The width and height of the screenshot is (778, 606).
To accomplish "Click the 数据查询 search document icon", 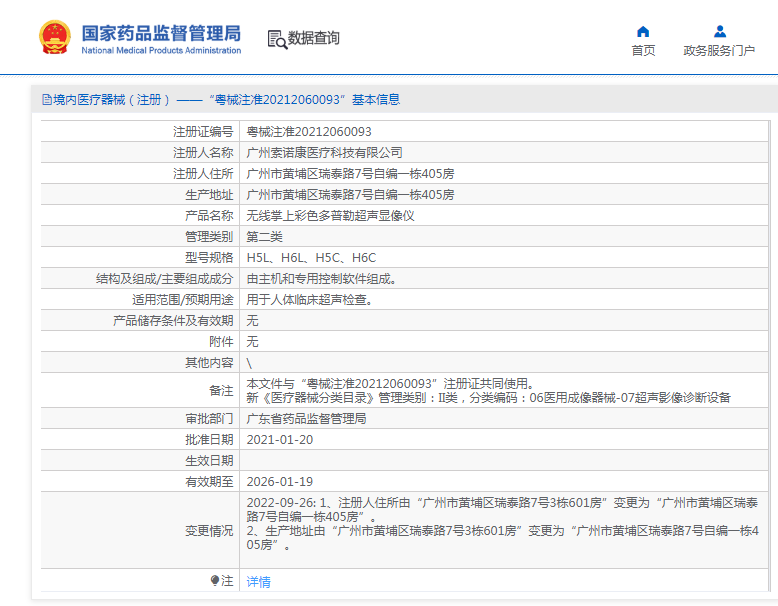I will 276,39.
